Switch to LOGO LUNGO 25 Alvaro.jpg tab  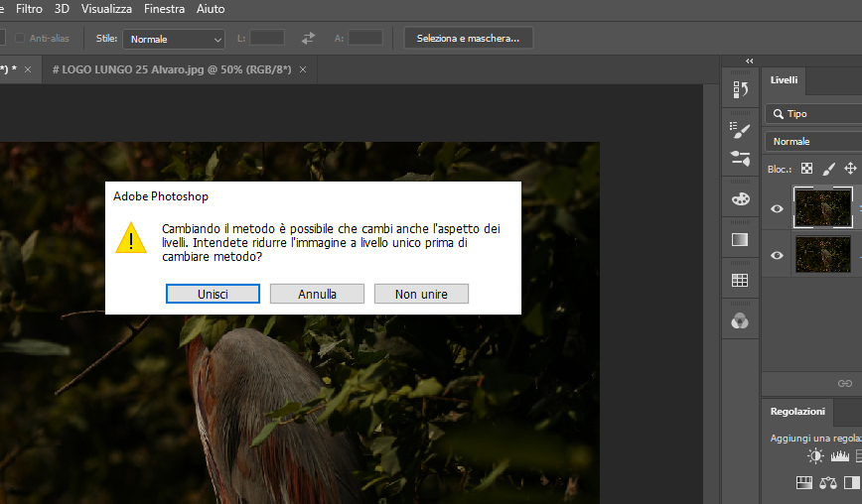pyautogui.click(x=172, y=69)
